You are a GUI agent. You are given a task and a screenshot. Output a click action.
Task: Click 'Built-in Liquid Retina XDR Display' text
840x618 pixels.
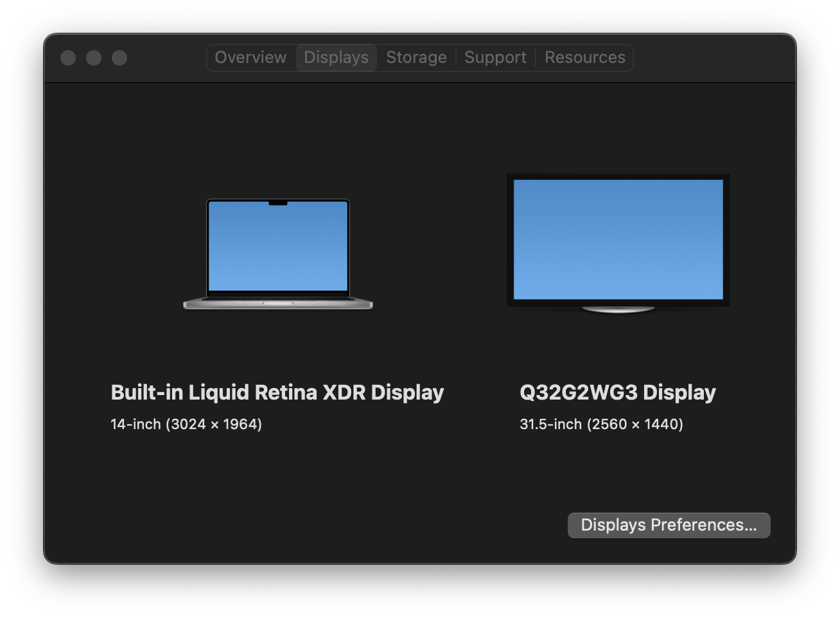(277, 393)
